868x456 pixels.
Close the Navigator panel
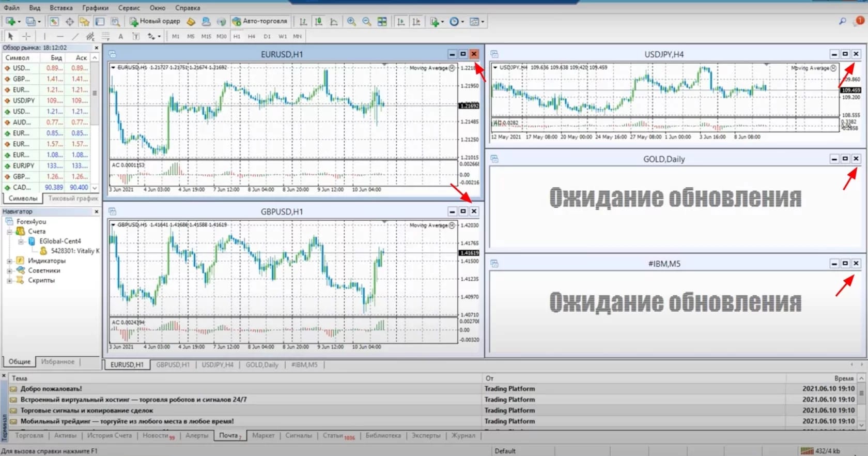[x=96, y=211]
